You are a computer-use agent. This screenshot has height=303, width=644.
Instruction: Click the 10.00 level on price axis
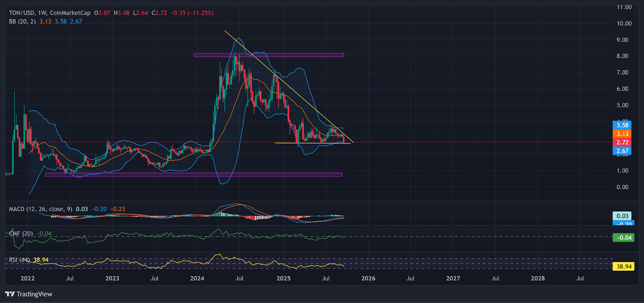tap(624, 23)
